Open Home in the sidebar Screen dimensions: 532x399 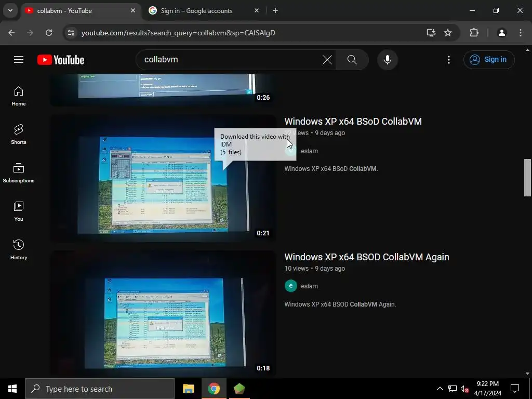(19, 96)
